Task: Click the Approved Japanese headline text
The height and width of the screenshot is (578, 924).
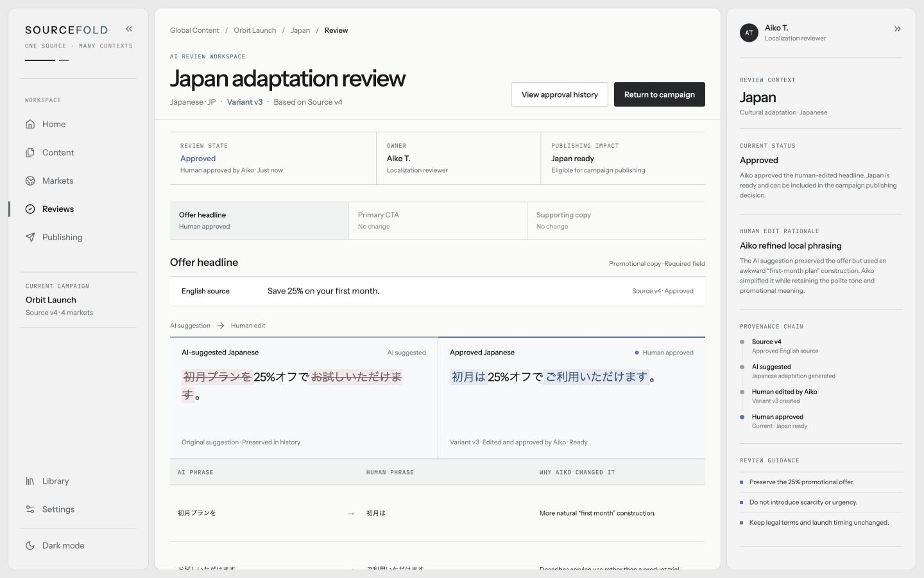Action: click(553, 377)
